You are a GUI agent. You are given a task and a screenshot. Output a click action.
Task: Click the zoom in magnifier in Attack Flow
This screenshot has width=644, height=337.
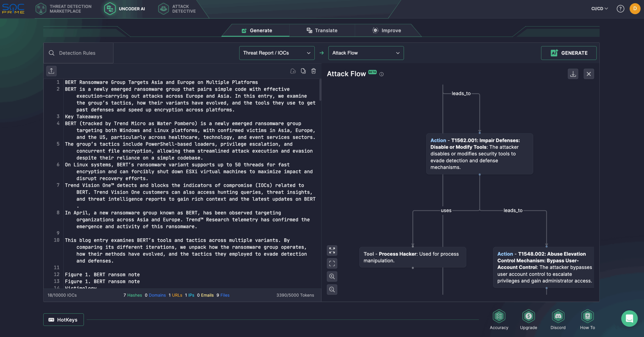[x=332, y=277]
